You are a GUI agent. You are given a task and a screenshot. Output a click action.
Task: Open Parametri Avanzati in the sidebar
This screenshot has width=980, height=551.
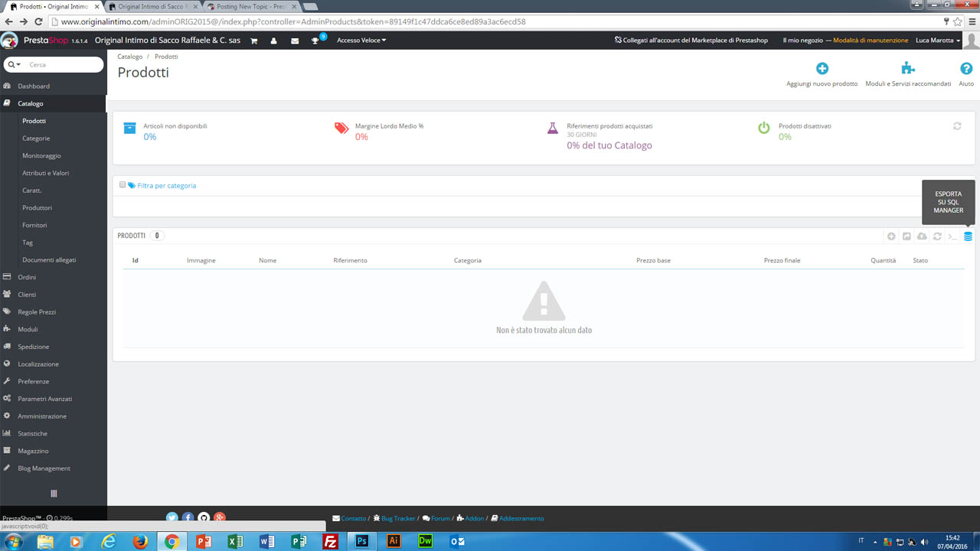click(x=45, y=399)
